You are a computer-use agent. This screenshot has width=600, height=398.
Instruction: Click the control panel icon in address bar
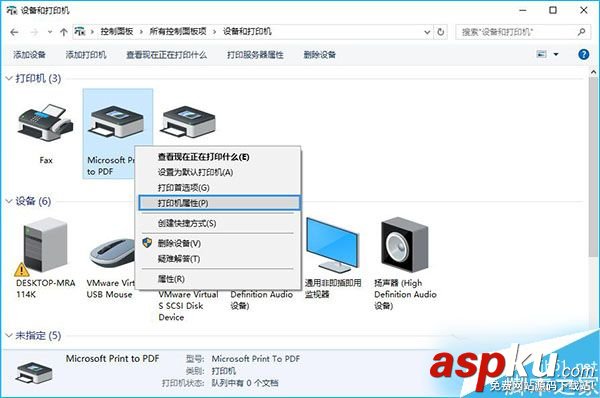pyautogui.click(x=80, y=32)
